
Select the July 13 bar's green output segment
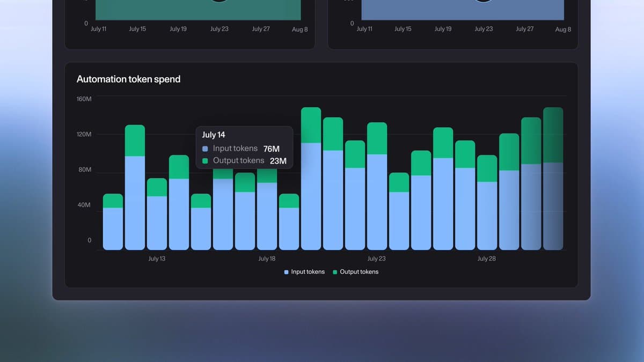click(157, 187)
